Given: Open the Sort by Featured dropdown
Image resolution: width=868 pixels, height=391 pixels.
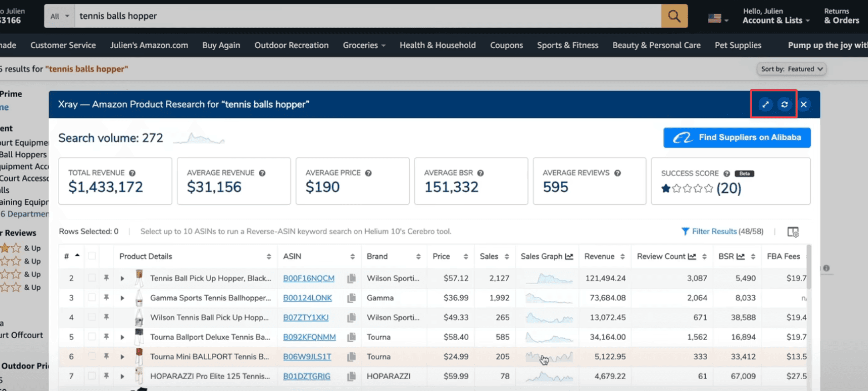Looking at the screenshot, I should (x=792, y=69).
